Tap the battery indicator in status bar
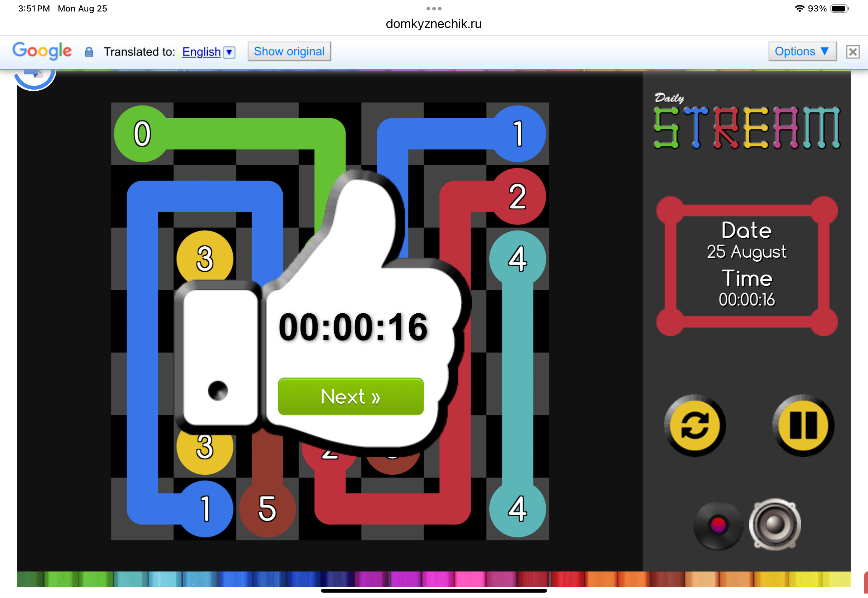This screenshot has height=598, width=868. (x=839, y=9)
